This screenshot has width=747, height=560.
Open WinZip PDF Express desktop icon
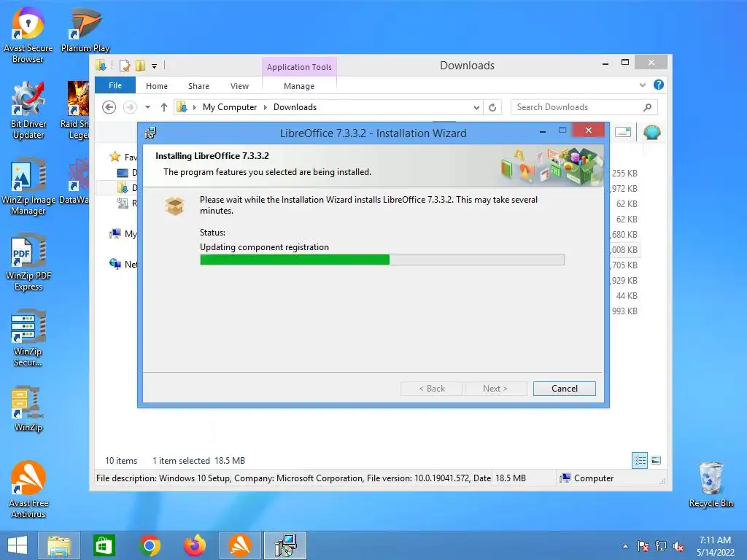[x=28, y=262]
